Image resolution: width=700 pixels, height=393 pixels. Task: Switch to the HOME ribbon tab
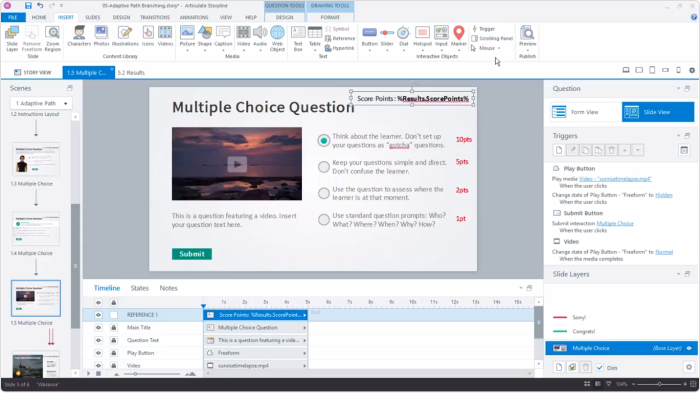tap(39, 17)
